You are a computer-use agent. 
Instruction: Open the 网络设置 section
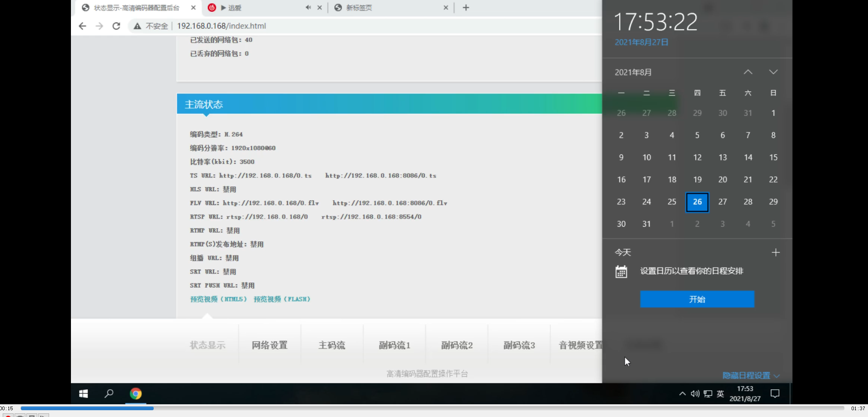tap(270, 345)
